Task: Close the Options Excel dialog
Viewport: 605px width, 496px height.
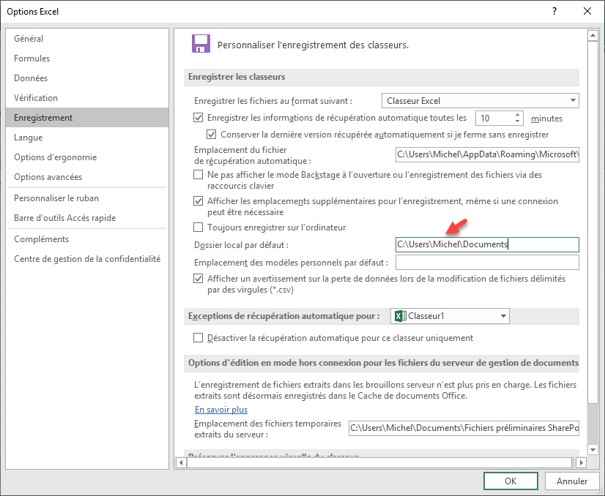Action: 585,10
